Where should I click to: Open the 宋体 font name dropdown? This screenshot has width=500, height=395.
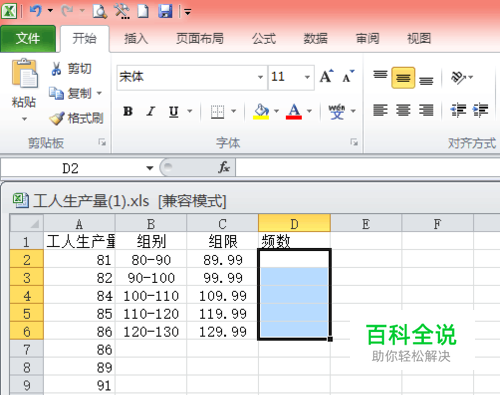260,77
